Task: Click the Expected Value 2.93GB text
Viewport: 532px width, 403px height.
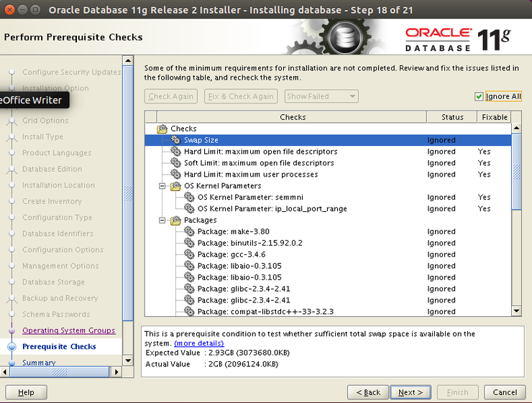Action: [249, 353]
